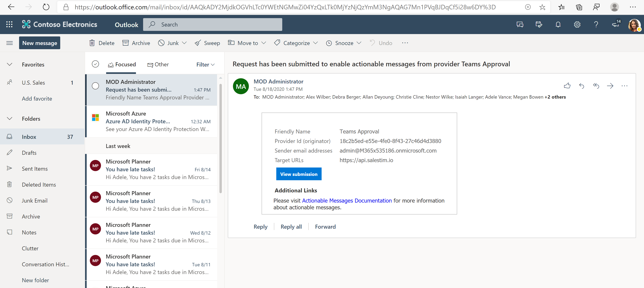Click the notifications bell icon

click(558, 24)
